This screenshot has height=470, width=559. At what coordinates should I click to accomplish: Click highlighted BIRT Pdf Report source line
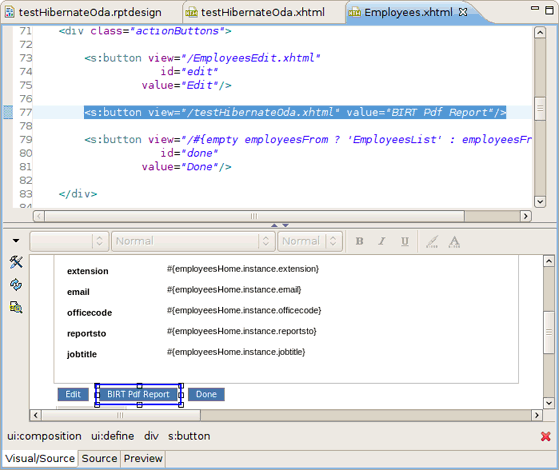pos(295,112)
